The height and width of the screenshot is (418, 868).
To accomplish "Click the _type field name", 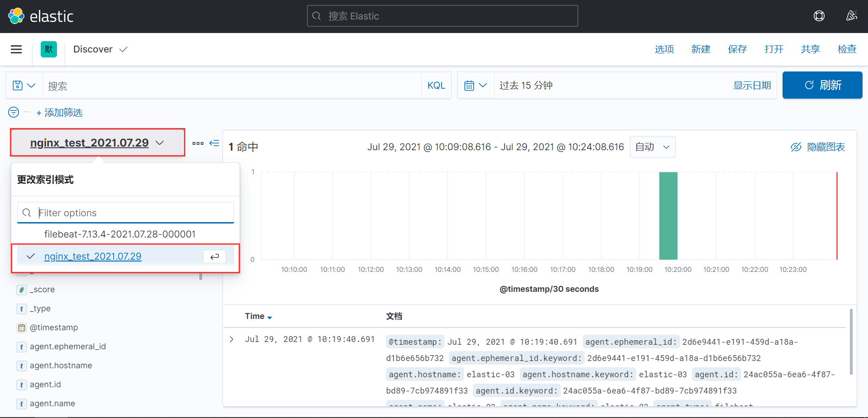I will [40, 309].
